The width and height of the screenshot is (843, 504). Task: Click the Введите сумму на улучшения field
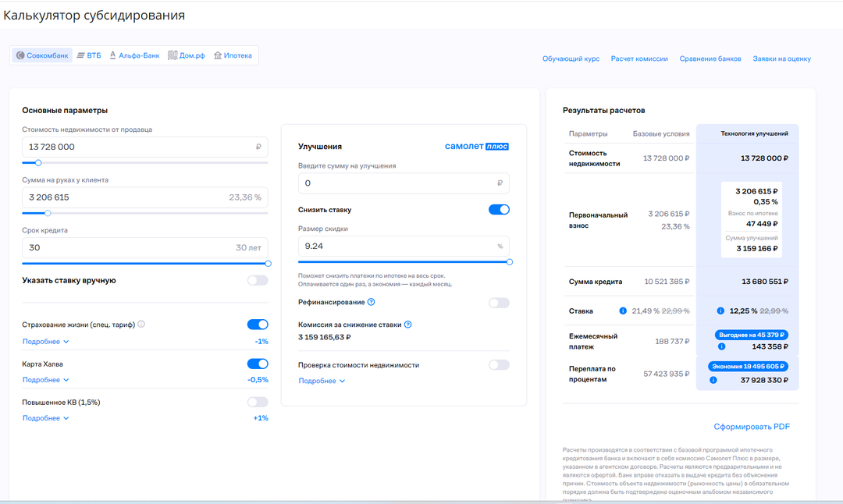click(398, 183)
